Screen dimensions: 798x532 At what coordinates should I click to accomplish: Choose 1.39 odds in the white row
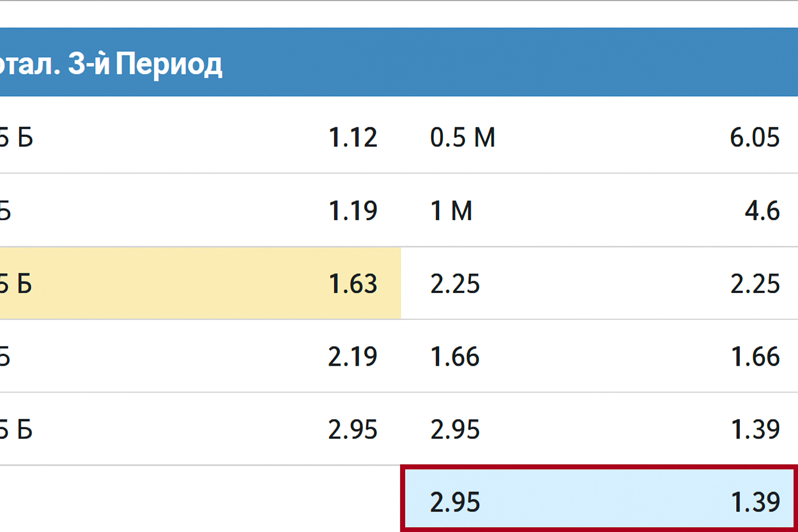tap(755, 429)
